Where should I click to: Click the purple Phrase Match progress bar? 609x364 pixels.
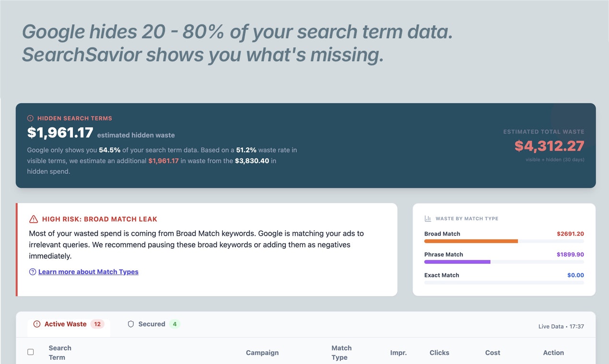tap(457, 262)
